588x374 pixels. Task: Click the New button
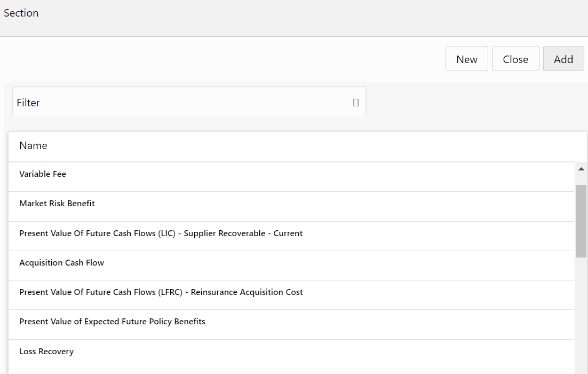(x=466, y=59)
